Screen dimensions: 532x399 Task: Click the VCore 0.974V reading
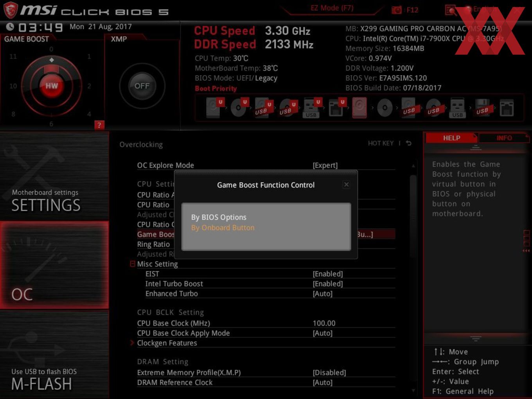[x=368, y=58]
